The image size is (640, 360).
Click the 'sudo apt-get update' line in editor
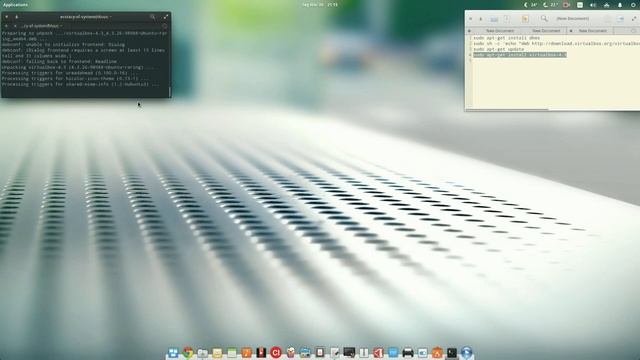(x=498, y=49)
